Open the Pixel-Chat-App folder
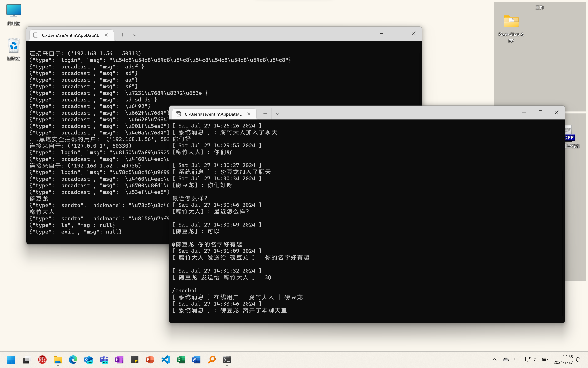 [511, 29]
